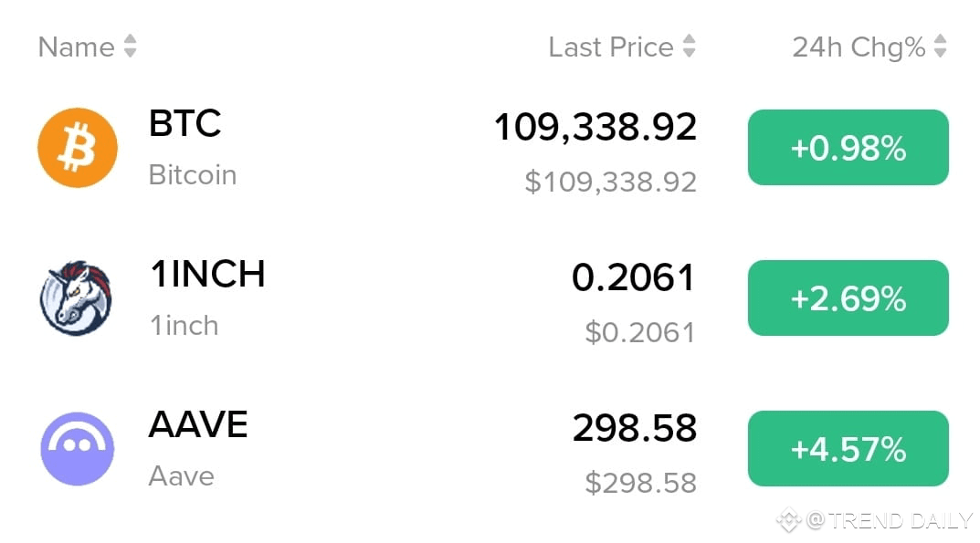The height and width of the screenshot is (543, 980).
Task: Sort list by 24h Chg% header
Action: click(x=859, y=47)
